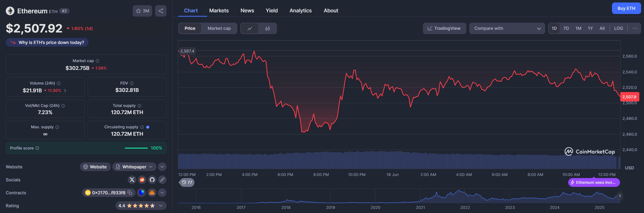This screenshot has height=213, width=644.
Task: Select 1D time range
Action: pyautogui.click(x=554, y=28)
